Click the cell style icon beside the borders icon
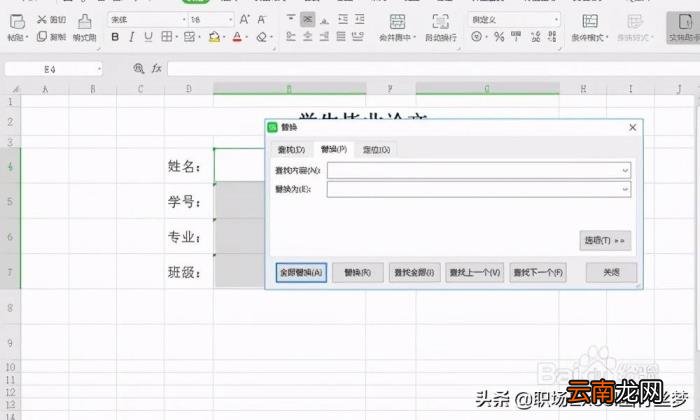This screenshot has width=700, height=420. (x=189, y=37)
